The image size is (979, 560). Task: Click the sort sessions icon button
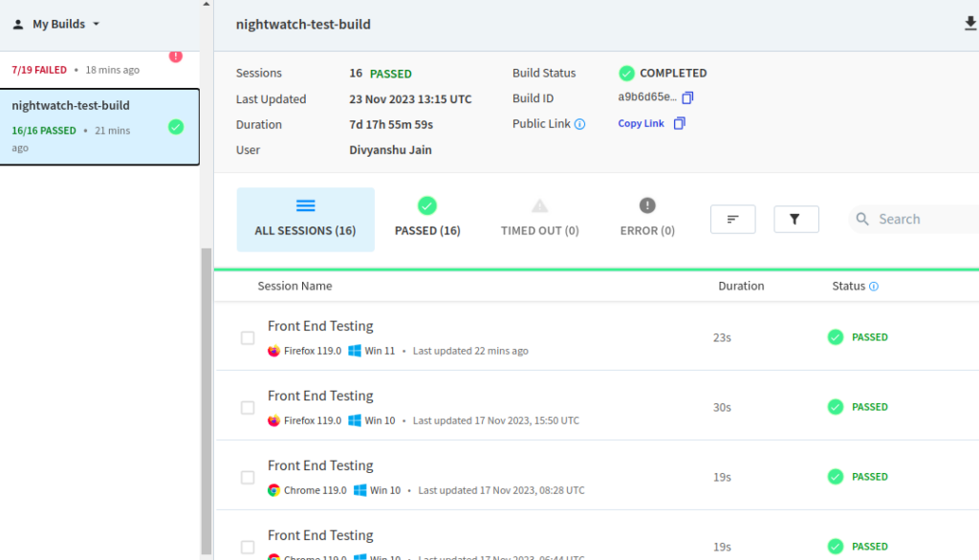click(732, 219)
